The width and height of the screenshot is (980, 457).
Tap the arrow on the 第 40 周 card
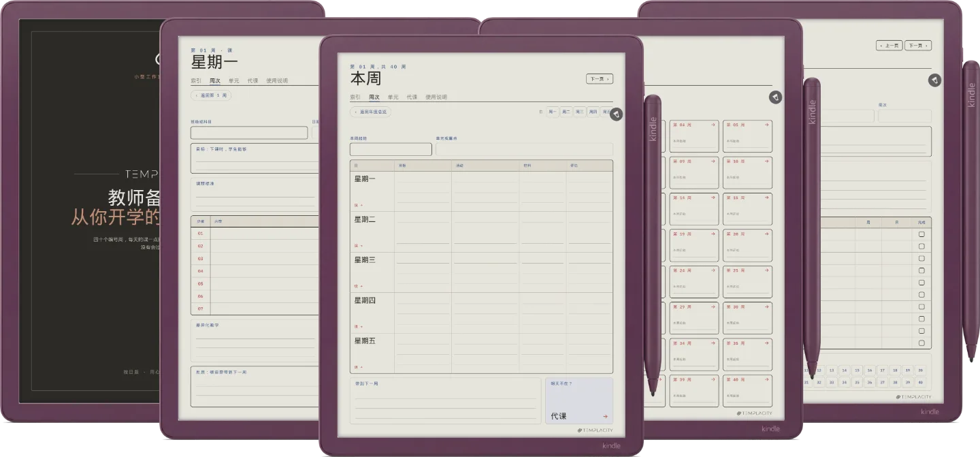click(x=766, y=379)
